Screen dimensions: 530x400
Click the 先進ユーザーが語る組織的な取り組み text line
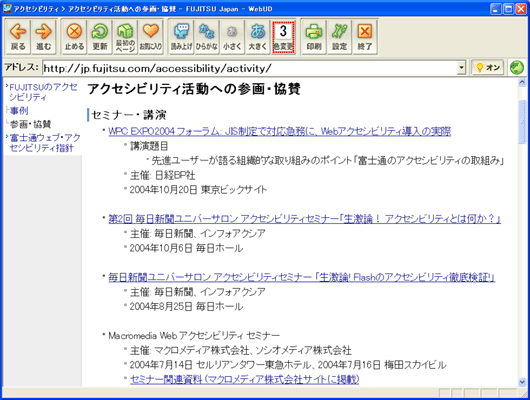pyautogui.click(x=328, y=160)
